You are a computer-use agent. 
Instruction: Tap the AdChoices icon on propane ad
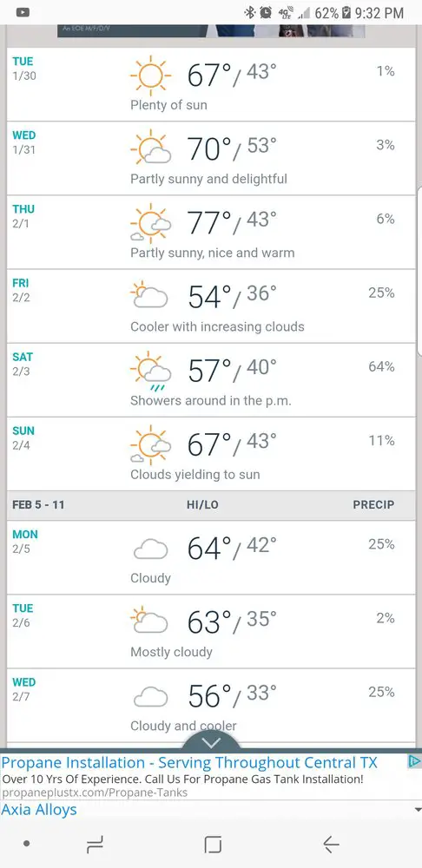[414, 761]
